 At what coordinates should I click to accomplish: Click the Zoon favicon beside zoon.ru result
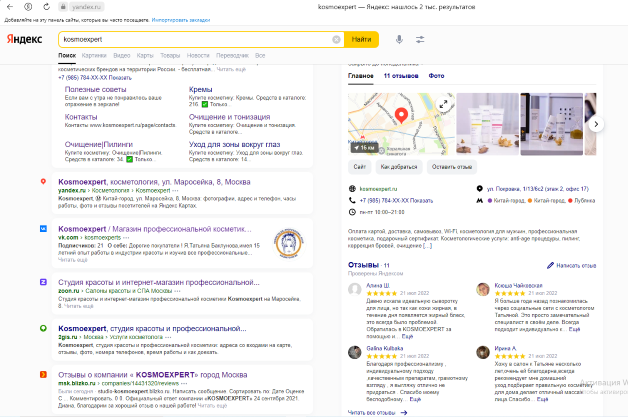pyautogui.click(x=43, y=282)
